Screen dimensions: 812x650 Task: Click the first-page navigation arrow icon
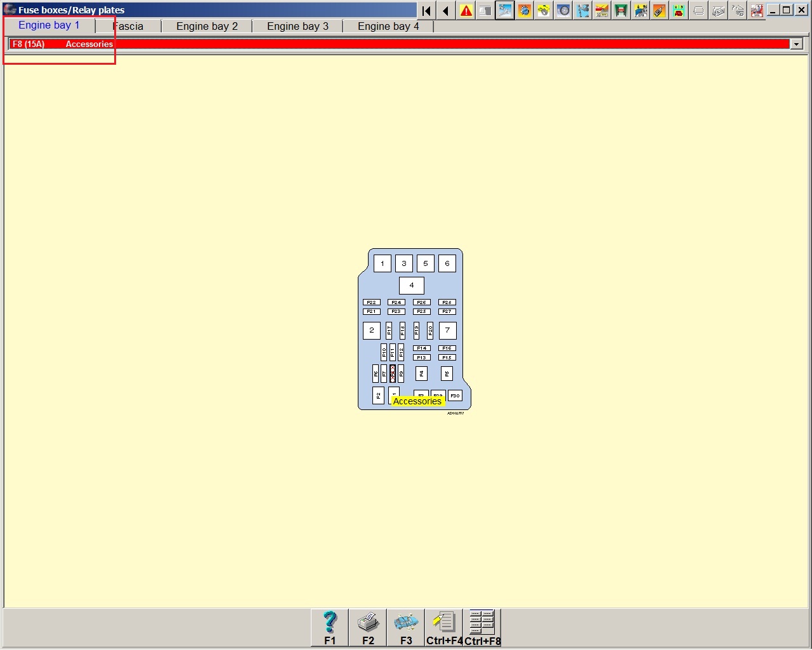pos(426,11)
